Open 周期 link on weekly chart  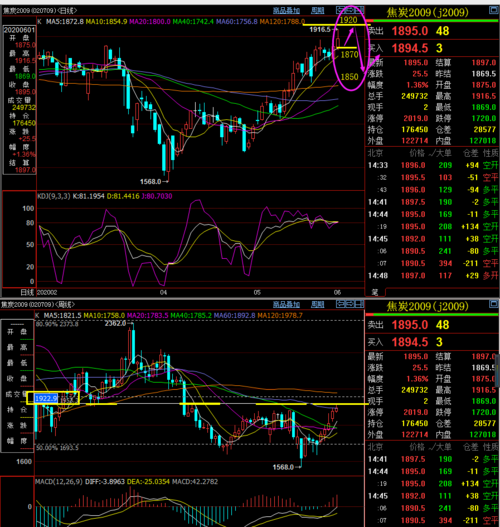click(x=318, y=305)
